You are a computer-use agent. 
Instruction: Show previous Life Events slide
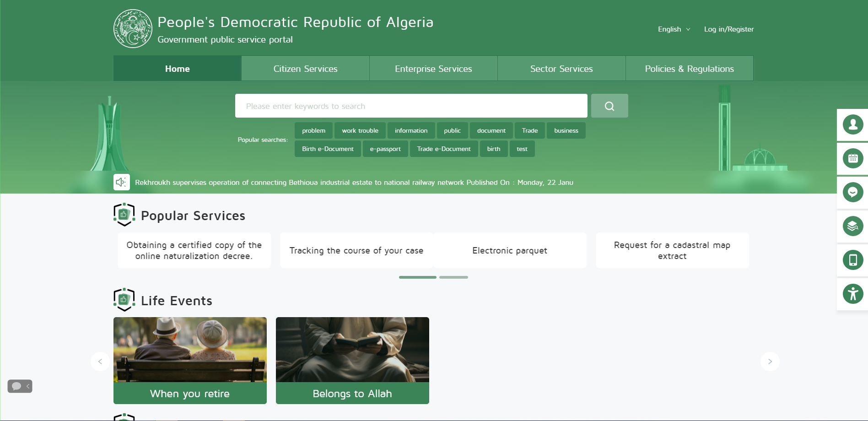100,362
